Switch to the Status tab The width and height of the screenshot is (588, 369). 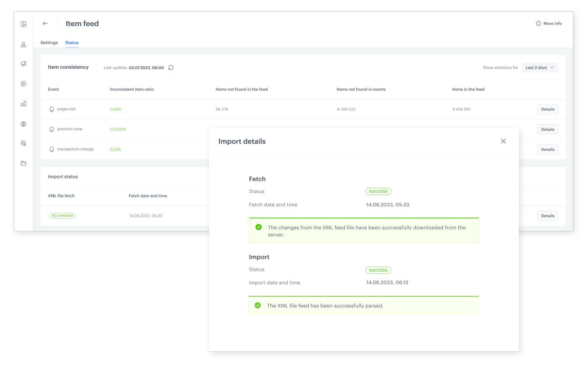click(72, 42)
